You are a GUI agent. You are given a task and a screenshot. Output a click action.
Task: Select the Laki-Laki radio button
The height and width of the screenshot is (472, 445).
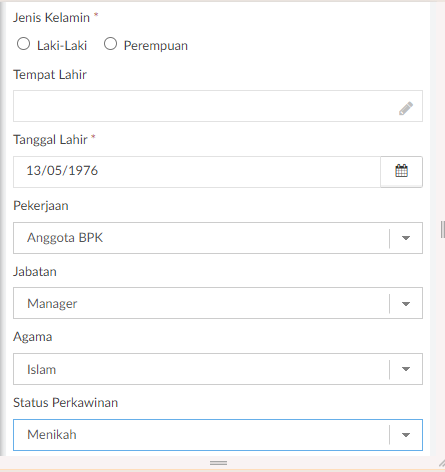pos(23,44)
